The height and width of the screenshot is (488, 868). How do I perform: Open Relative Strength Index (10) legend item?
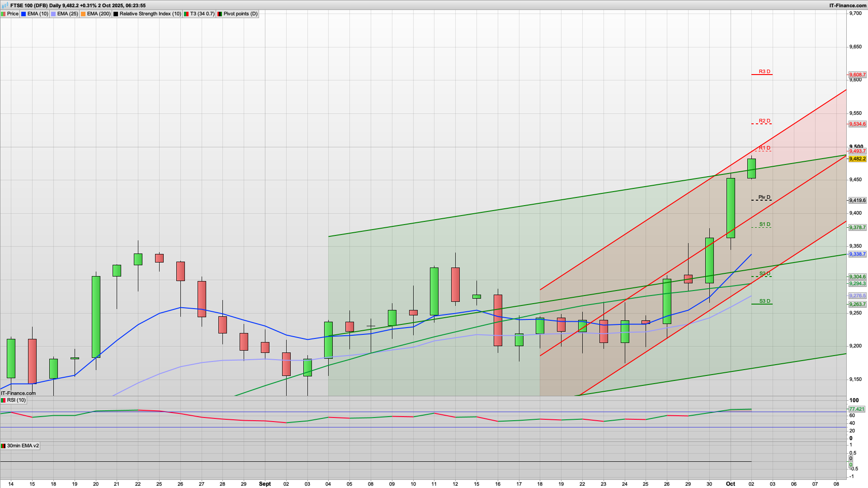click(x=150, y=14)
